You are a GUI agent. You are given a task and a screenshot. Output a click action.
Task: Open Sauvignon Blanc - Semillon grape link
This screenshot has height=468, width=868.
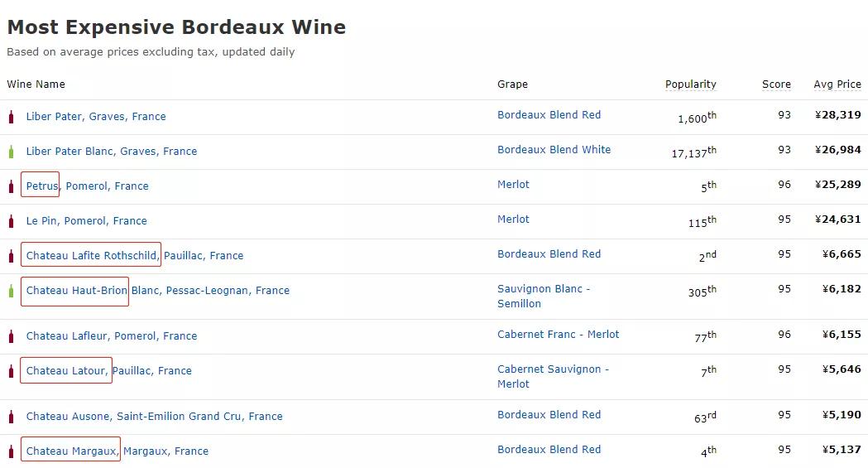(544, 297)
